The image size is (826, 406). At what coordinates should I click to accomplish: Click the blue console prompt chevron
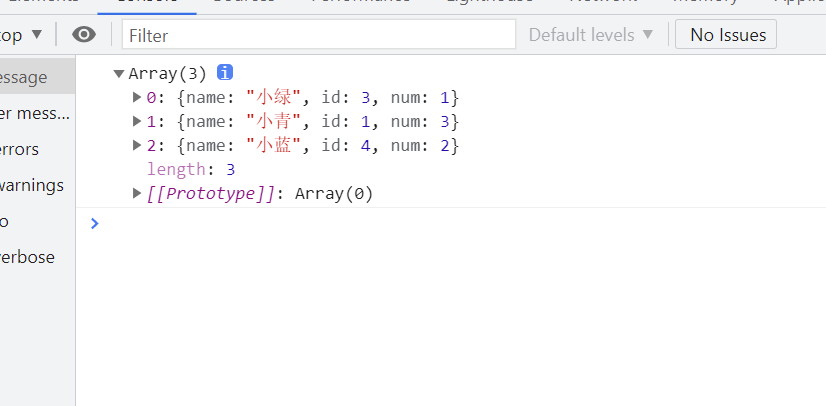tap(95, 223)
